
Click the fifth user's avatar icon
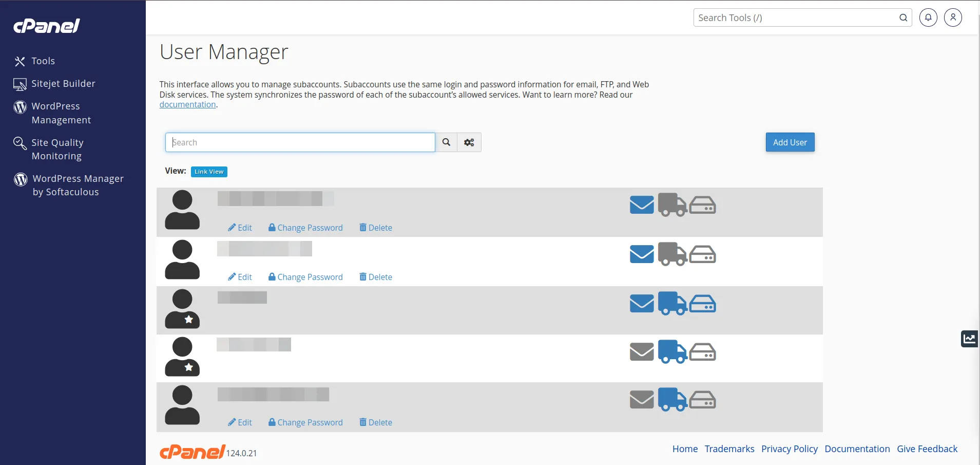pos(182,405)
